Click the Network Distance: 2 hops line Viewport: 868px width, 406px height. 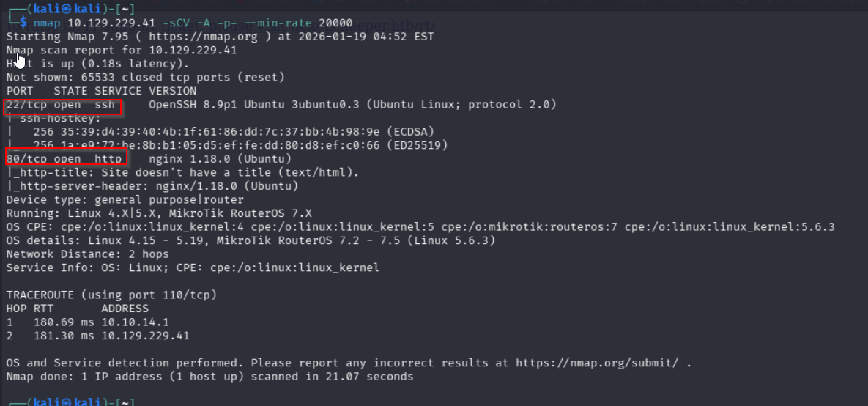click(x=87, y=254)
